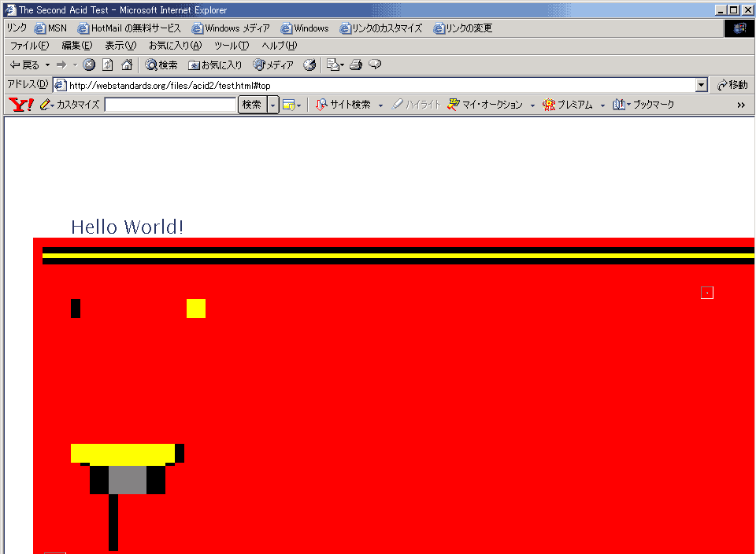Image resolution: width=756 pixels, height=554 pixels.
Task: Click the Forward arrow button
Action: 61,65
